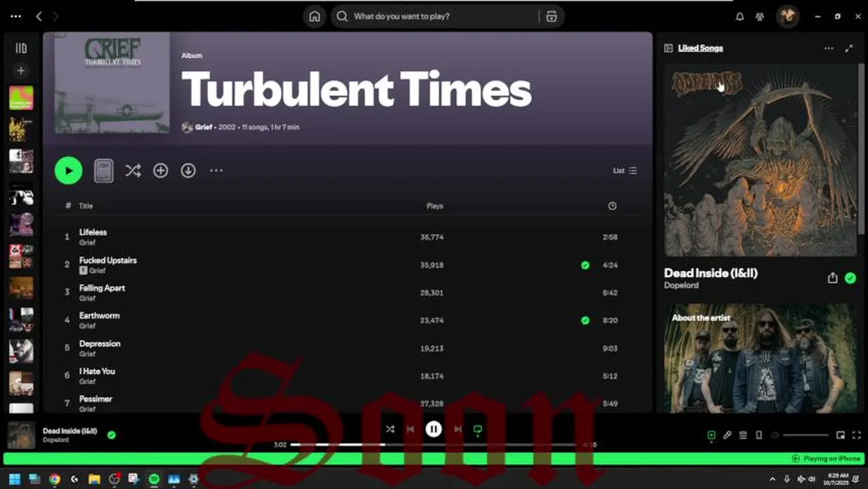Toggle shuffle in the player bar

pyautogui.click(x=390, y=429)
